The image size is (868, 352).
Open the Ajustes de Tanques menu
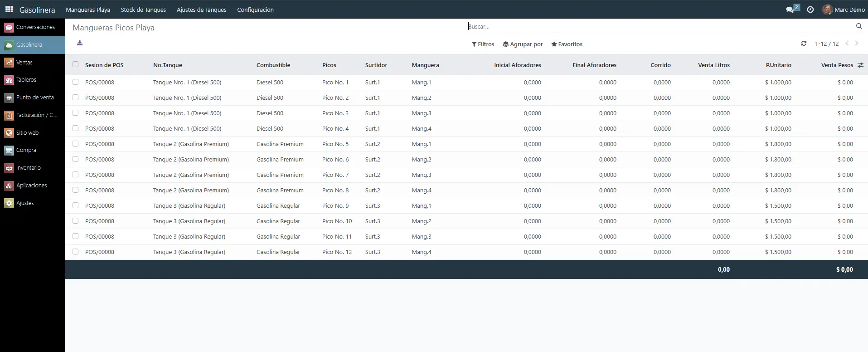pos(201,10)
